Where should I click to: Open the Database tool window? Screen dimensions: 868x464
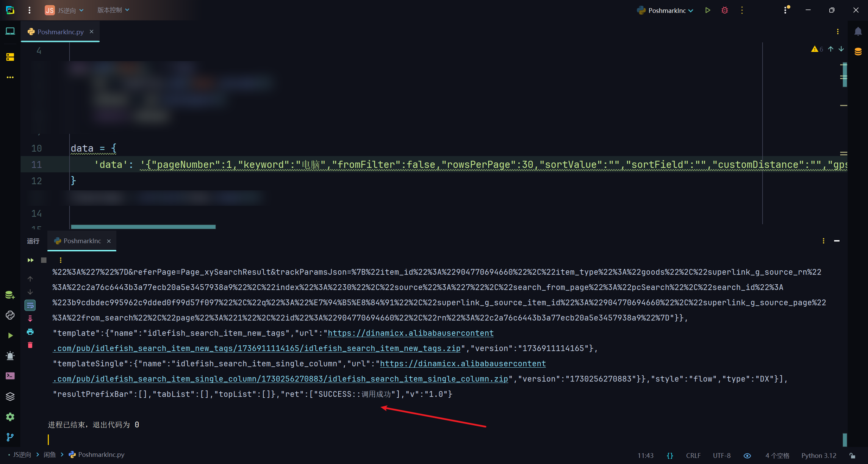point(858,52)
